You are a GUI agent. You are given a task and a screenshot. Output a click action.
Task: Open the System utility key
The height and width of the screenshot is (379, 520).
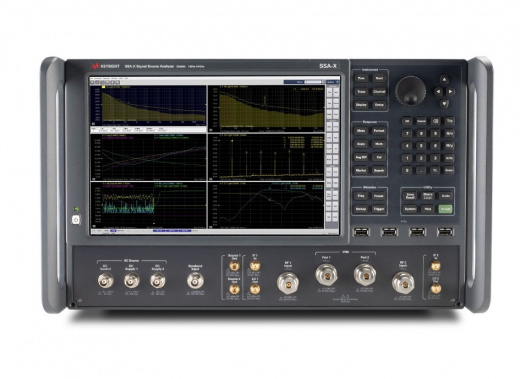[410, 209]
